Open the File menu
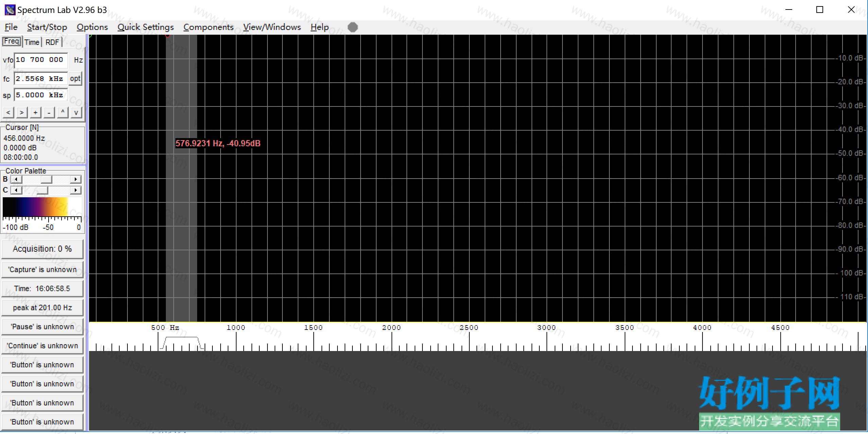This screenshot has width=868, height=434. point(11,27)
